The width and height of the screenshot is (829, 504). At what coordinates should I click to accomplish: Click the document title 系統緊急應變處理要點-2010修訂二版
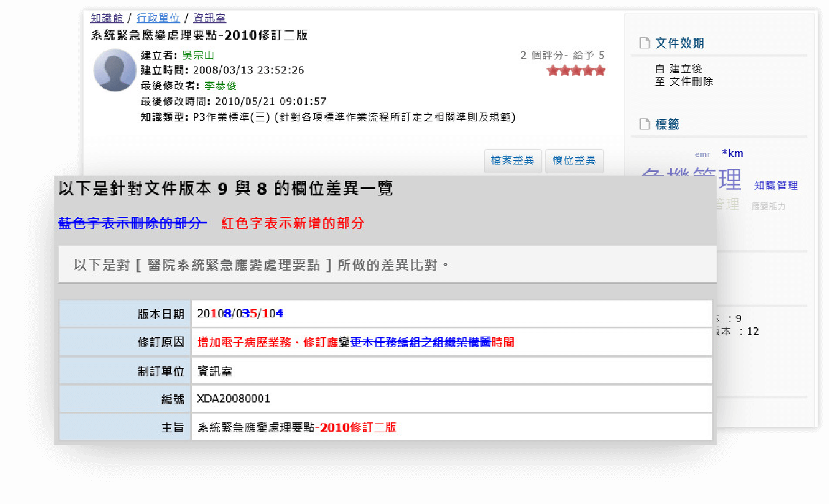click(199, 36)
